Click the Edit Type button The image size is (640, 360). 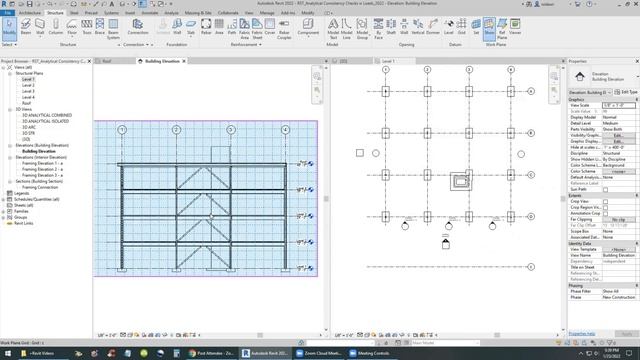click(626, 92)
